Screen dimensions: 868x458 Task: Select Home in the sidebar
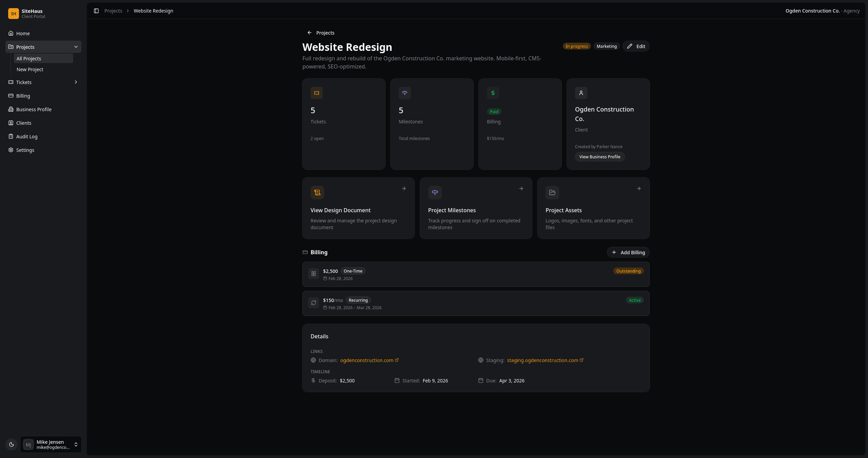click(x=23, y=33)
